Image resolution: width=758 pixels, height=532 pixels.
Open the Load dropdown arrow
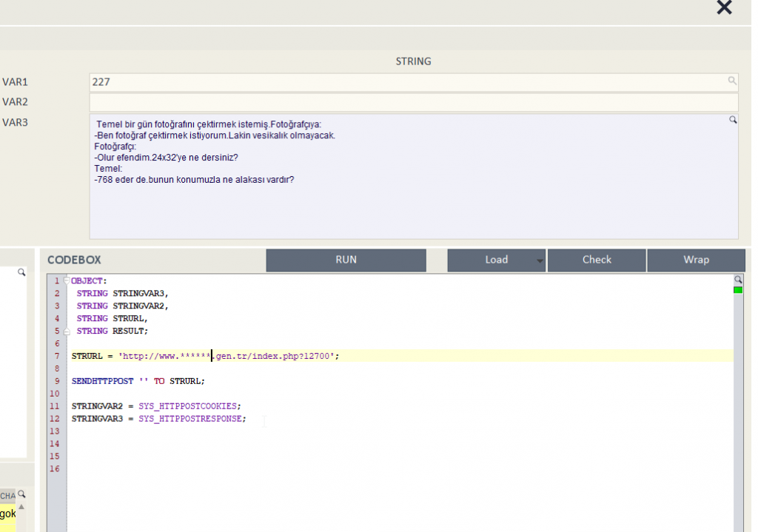pos(540,260)
